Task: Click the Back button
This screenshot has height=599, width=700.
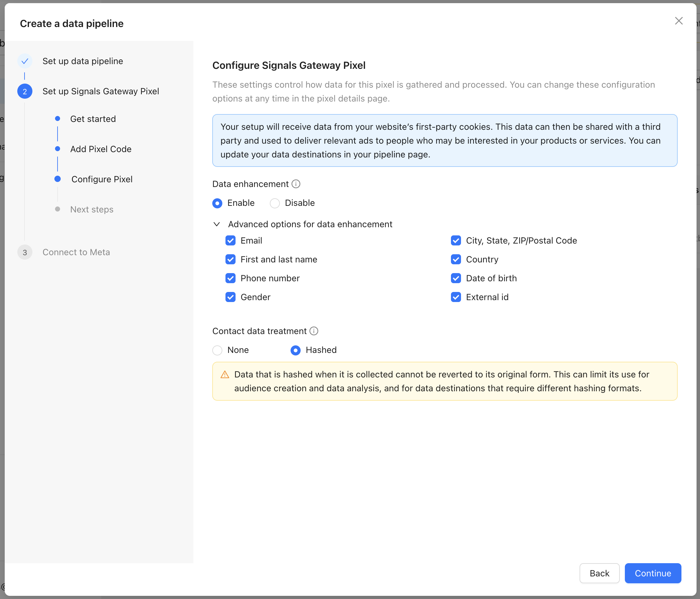Action: [x=599, y=573]
